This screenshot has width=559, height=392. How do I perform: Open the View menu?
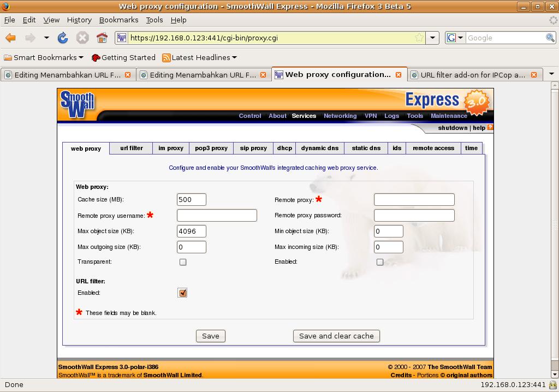51,20
